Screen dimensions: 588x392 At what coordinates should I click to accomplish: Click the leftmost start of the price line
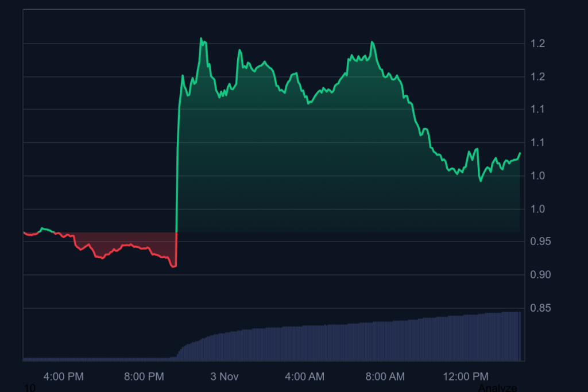(24, 232)
